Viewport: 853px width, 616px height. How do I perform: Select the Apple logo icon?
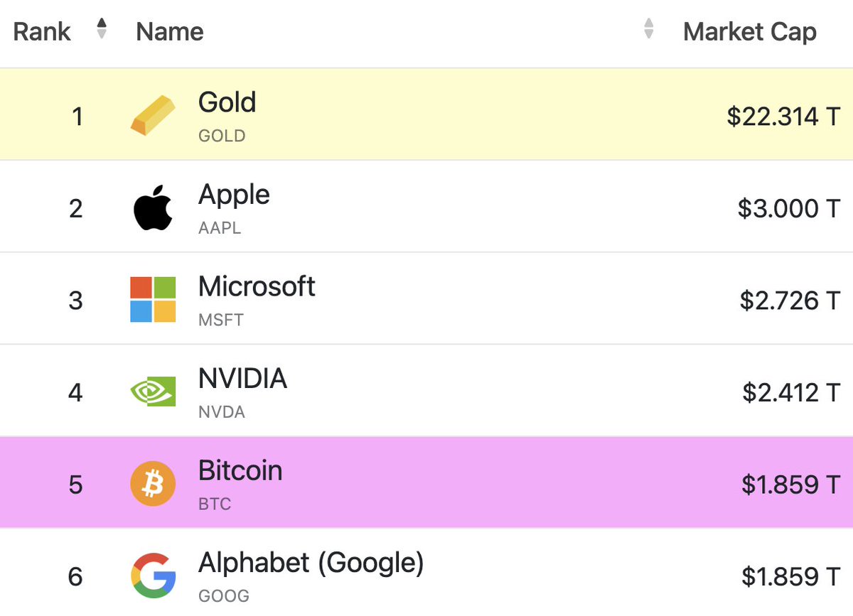[x=151, y=207]
